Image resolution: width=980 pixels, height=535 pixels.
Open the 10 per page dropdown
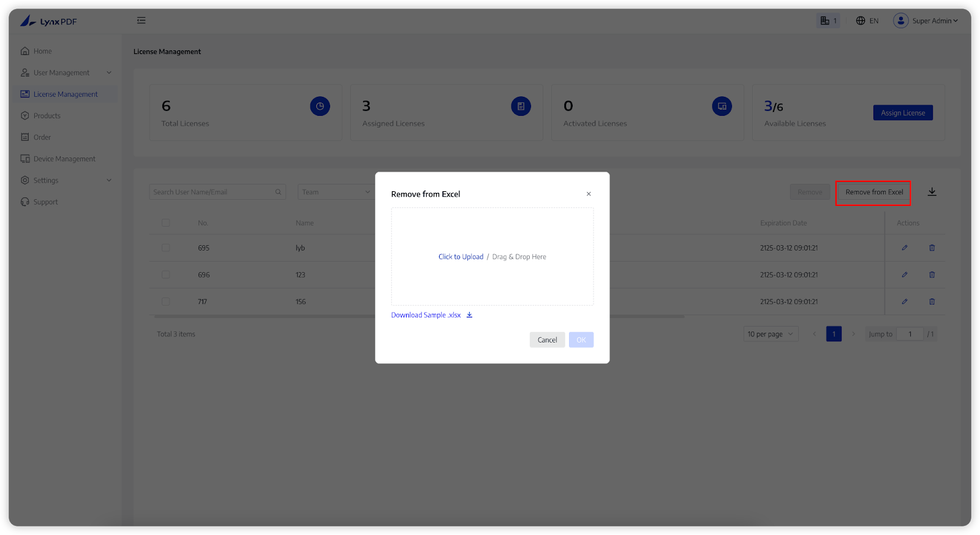[770, 334]
